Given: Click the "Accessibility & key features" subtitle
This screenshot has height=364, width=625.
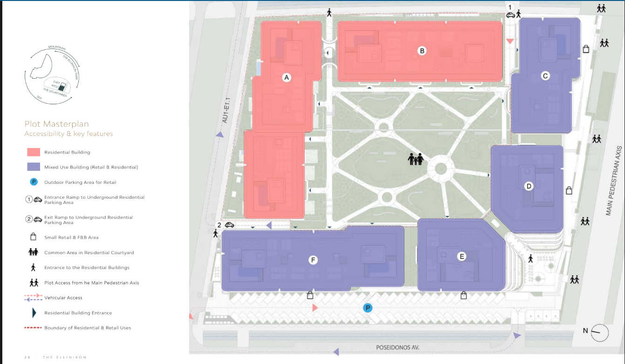Looking at the screenshot, I should pos(68,134).
